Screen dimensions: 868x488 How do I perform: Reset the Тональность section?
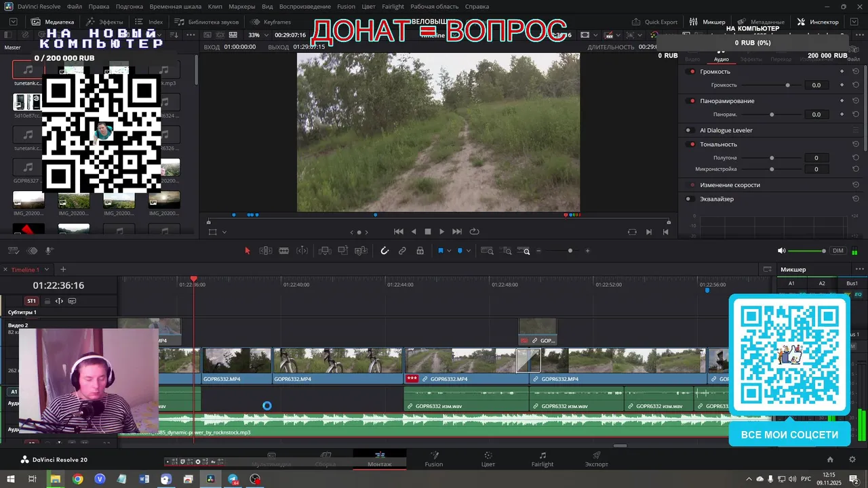pos(856,144)
